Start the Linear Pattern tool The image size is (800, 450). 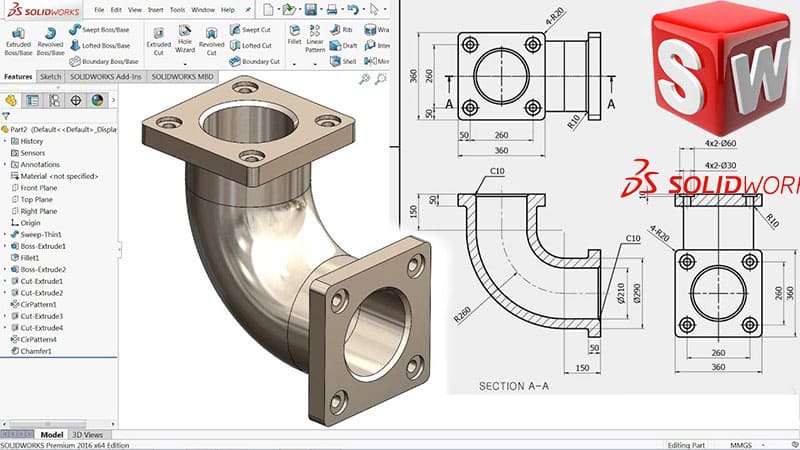315,39
